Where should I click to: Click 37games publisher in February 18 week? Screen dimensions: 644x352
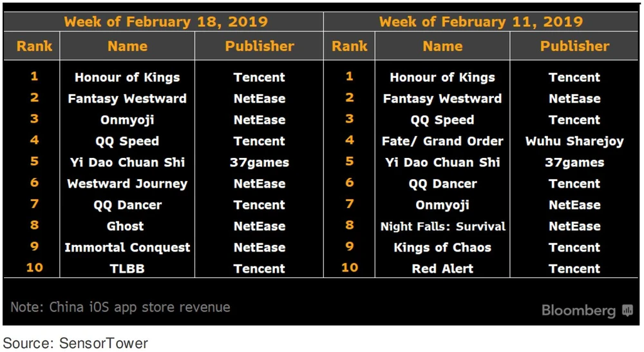pyautogui.click(x=260, y=162)
